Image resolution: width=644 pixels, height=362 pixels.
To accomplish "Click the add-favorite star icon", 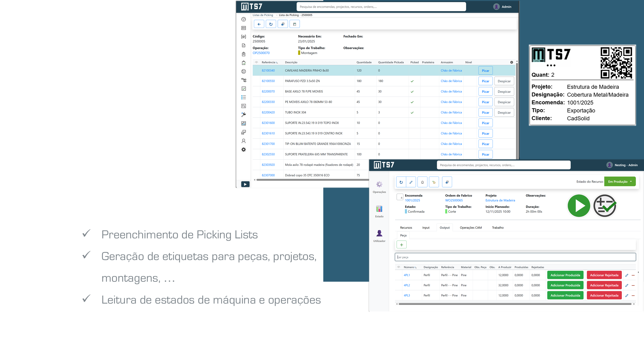I will pyautogui.click(x=434, y=182).
